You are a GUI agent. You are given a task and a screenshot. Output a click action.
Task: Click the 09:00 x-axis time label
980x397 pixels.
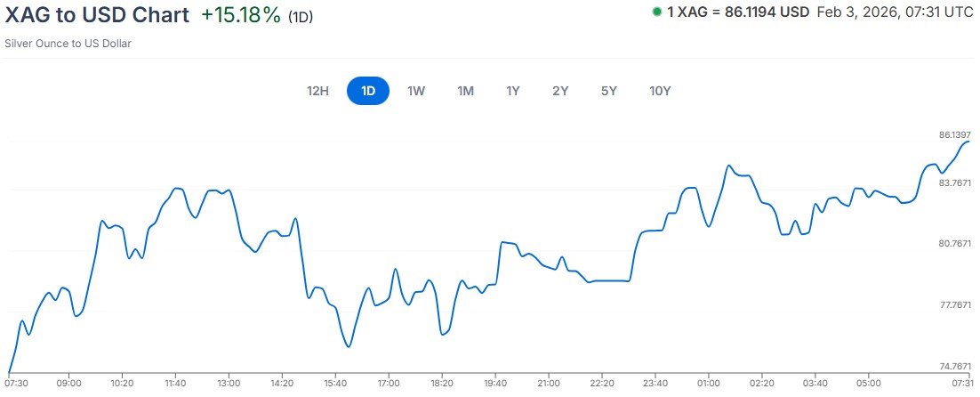68,382
